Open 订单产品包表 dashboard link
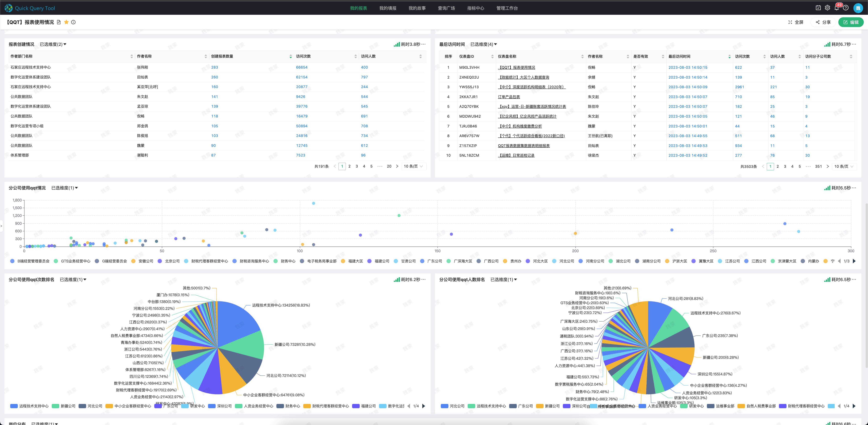Screen dimensions: 868x425 509,97
